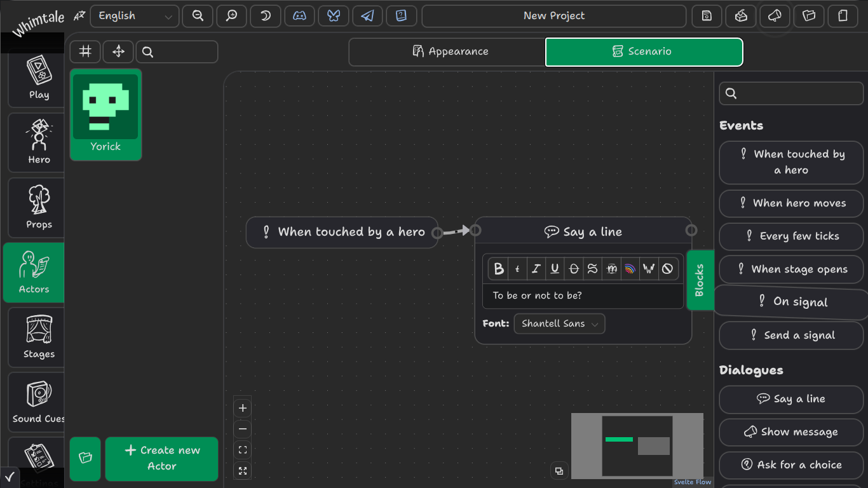Screen dimensions: 868x488
Task: Open a project with the top folder icon
Action: point(809,16)
